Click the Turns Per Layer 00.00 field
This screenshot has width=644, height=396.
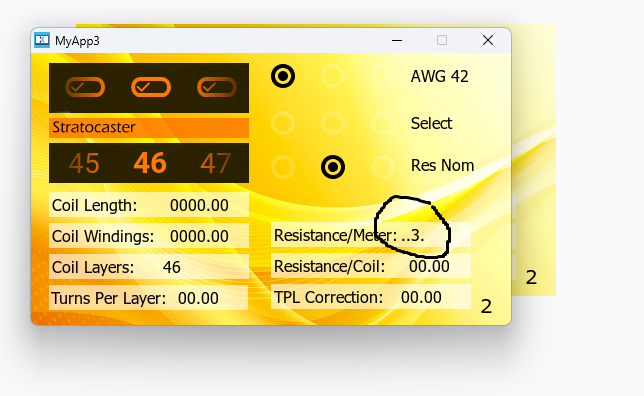tap(148, 298)
